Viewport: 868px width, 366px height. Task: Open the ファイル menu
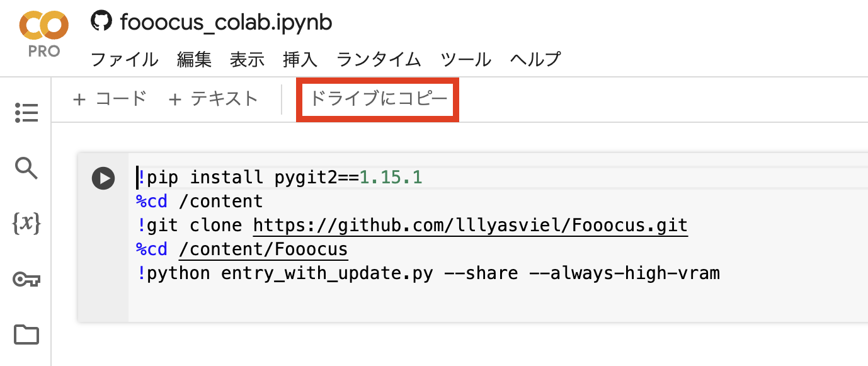click(124, 59)
